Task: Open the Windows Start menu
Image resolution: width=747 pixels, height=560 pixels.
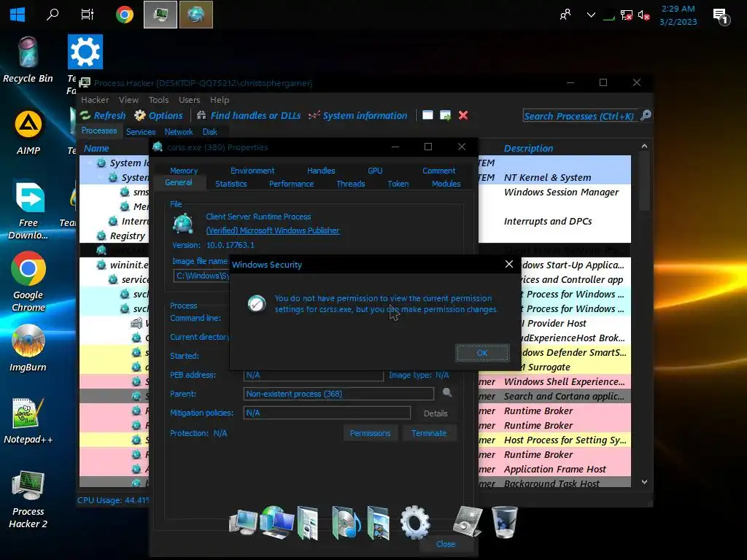Action: point(18,15)
